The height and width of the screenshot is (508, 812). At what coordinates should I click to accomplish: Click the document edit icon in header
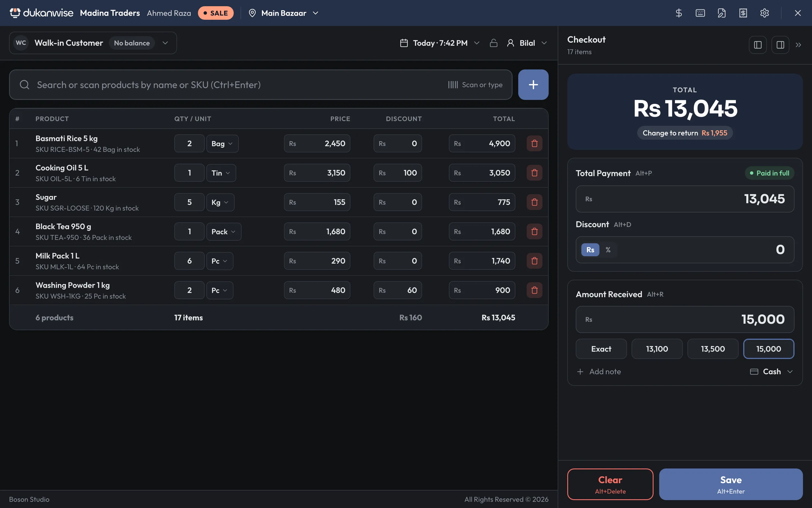pyautogui.click(x=721, y=13)
